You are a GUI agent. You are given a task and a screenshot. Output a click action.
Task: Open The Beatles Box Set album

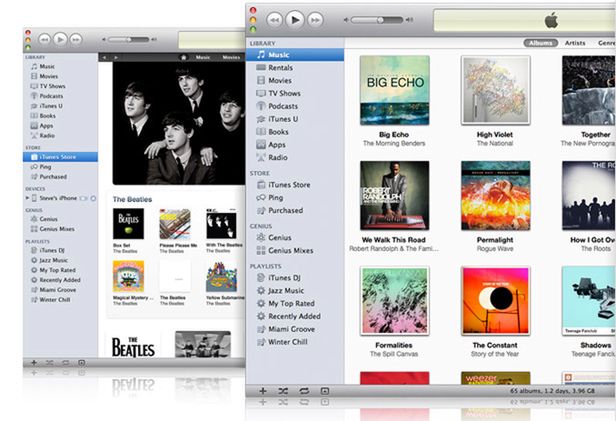tap(128, 223)
